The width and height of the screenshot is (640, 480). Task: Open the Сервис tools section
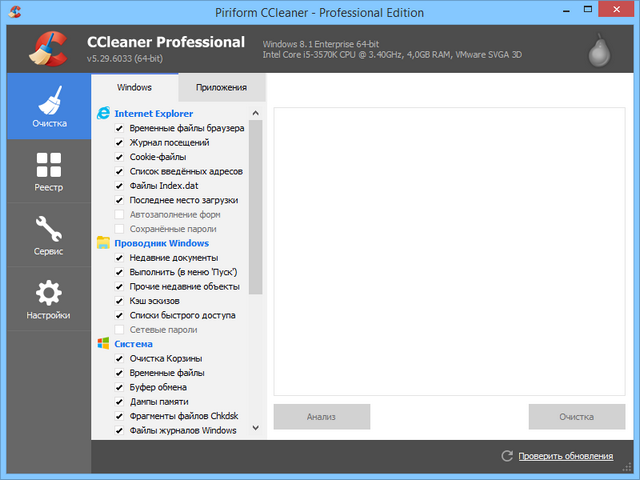pyautogui.click(x=49, y=235)
